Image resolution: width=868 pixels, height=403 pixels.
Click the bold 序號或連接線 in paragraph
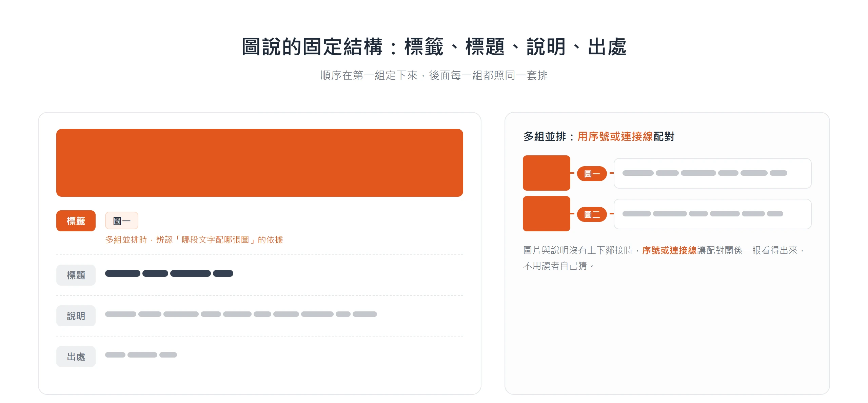tap(669, 250)
